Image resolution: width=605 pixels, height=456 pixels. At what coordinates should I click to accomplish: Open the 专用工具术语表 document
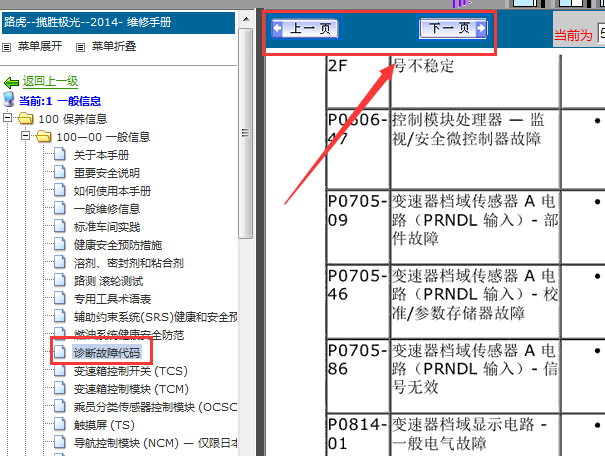click(112, 299)
